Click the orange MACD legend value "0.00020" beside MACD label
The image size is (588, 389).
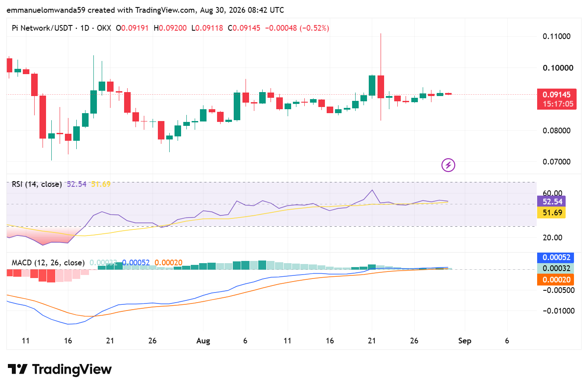[x=168, y=263]
